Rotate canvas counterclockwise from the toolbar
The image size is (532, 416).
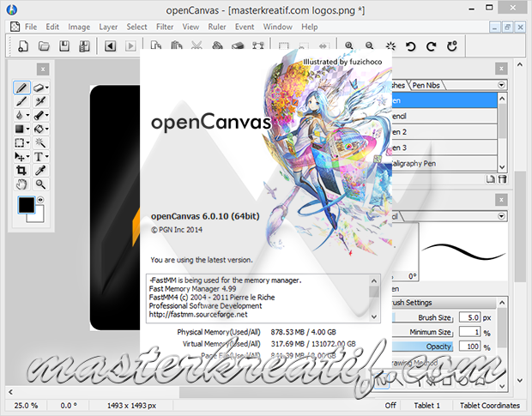click(410, 45)
